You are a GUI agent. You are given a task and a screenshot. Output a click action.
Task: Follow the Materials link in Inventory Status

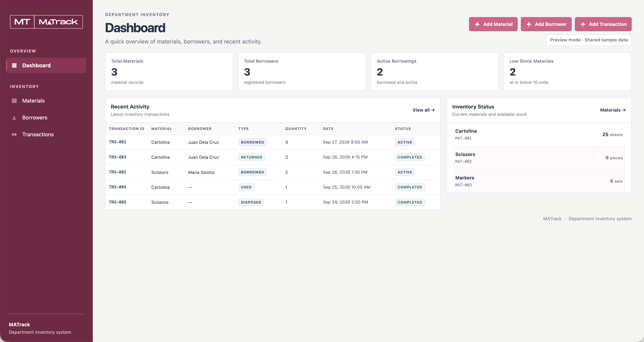(613, 110)
